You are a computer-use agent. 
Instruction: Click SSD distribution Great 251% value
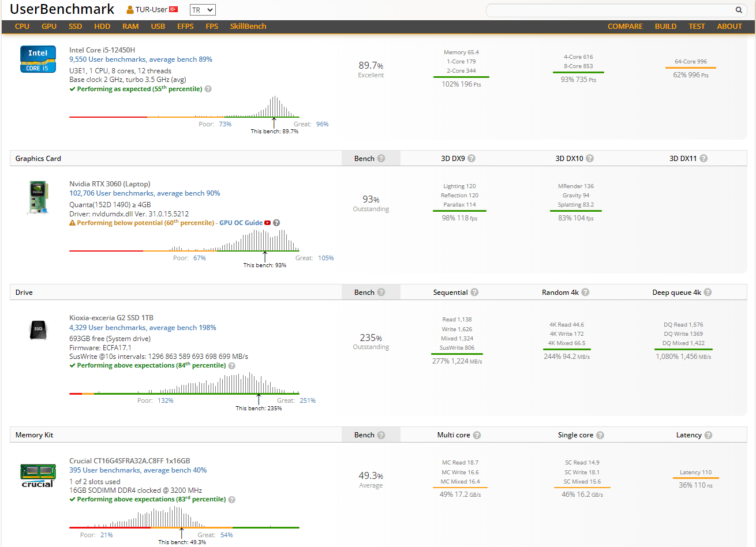(308, 400)
